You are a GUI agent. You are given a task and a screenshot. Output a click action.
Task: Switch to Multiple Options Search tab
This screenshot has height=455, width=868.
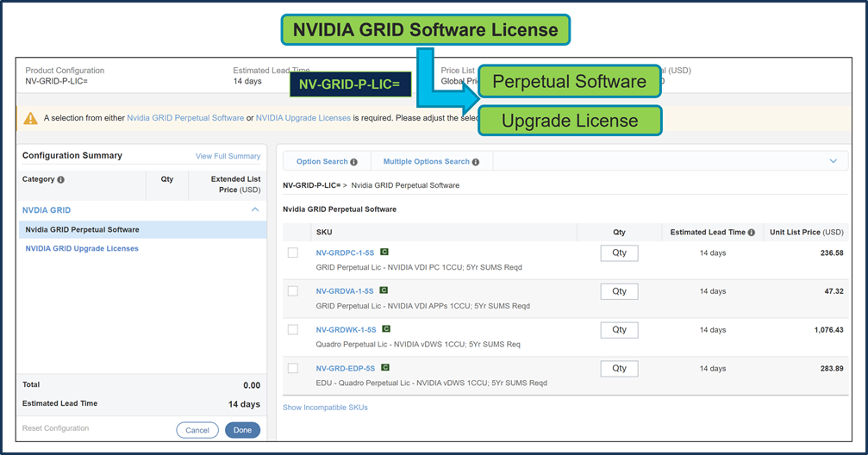pos(431,162)
